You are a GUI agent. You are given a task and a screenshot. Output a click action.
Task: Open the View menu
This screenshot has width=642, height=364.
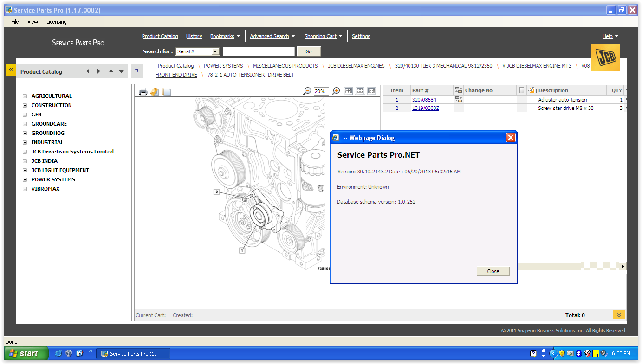point(32,22)
